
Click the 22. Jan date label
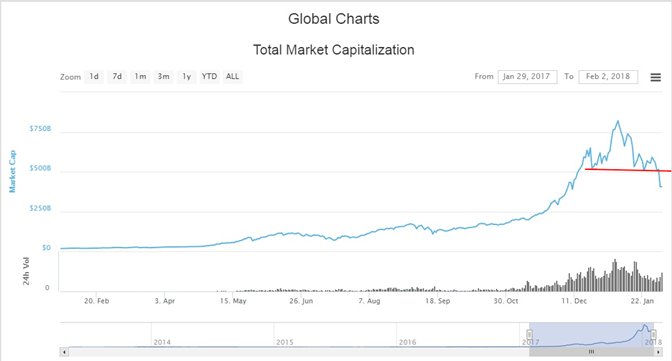pos(642,301)
